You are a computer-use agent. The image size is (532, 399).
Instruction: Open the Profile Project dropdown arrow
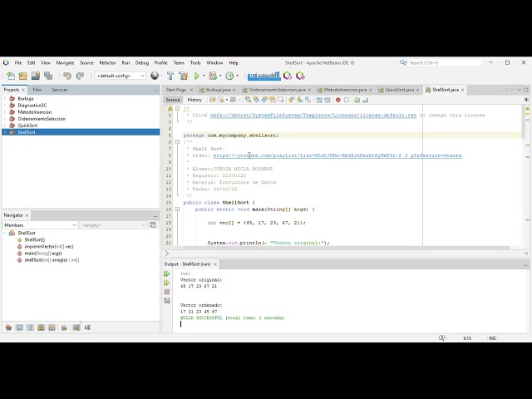click(237, 76)
